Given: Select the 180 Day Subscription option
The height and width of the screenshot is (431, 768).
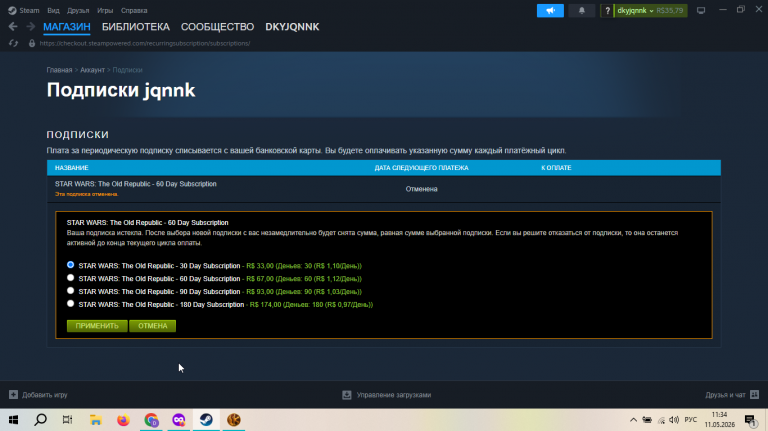Looking at the screenshot, I should (71, 304).
